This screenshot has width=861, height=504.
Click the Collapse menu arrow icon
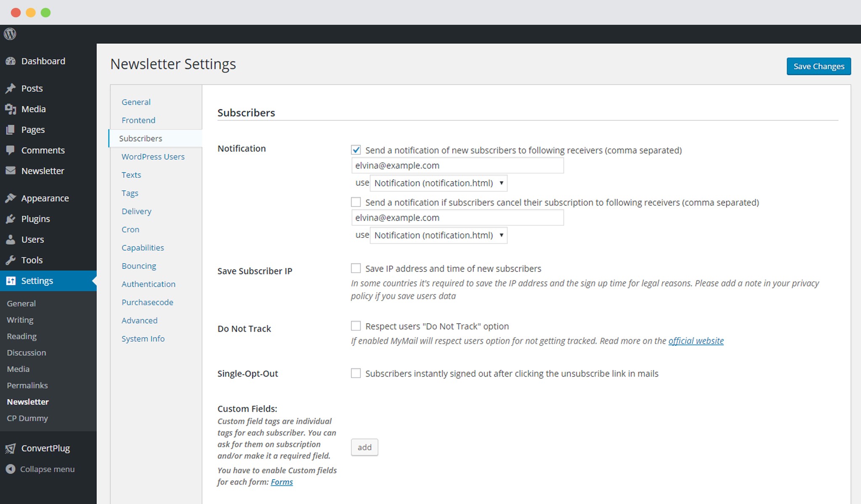pos(11,469)
